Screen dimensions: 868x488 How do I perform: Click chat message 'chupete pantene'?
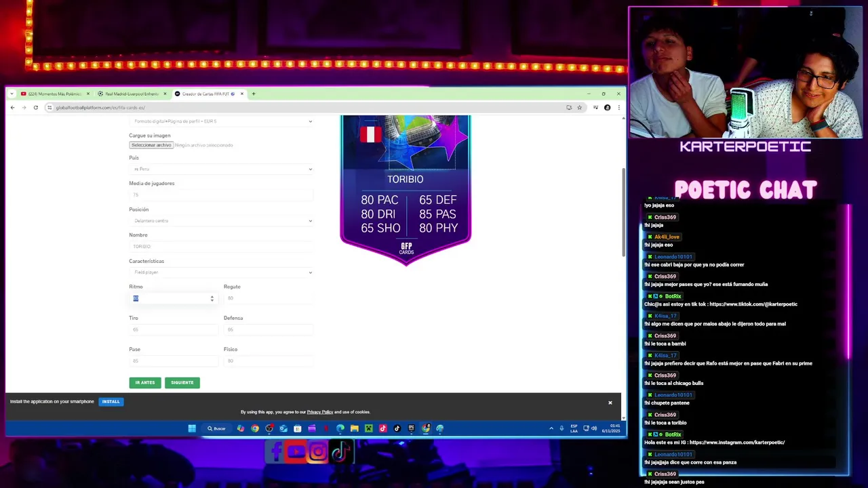pyautogui.click(x=667, y=403)
